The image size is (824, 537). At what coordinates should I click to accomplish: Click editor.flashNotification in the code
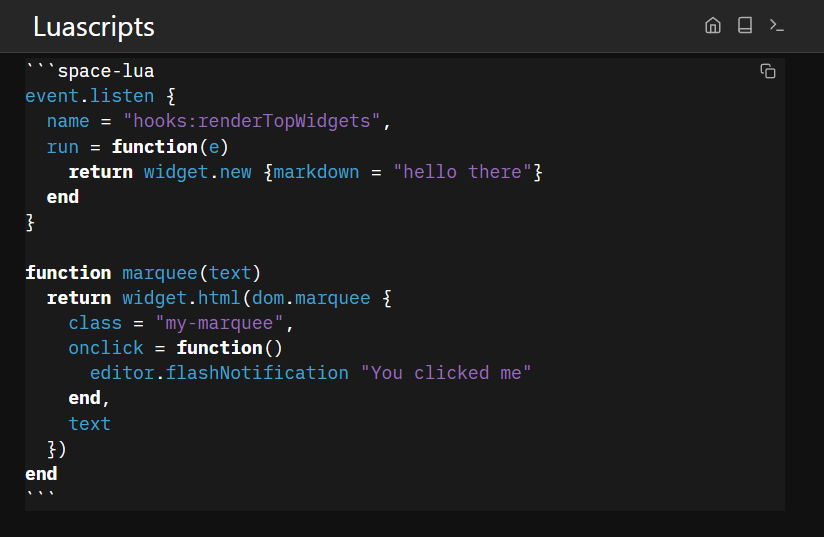coord(219,372)
